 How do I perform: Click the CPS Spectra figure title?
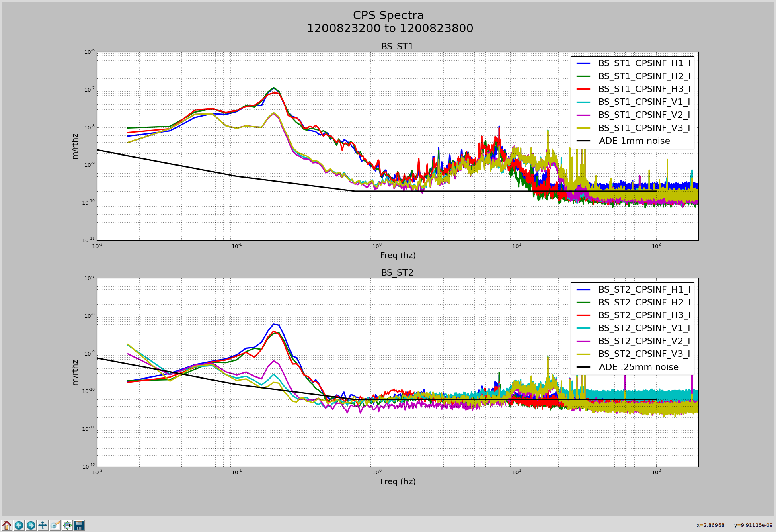[388, 15]
